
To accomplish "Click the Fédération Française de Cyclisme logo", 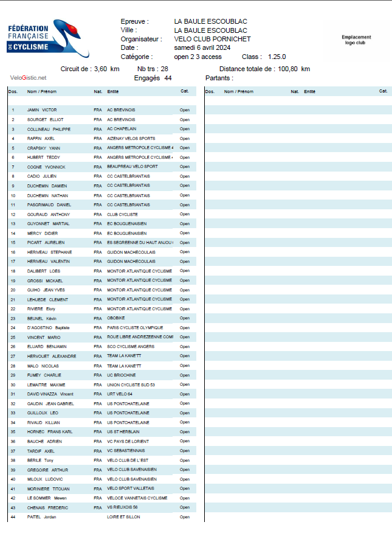I will pyautogui.click(x=48, y=38).
